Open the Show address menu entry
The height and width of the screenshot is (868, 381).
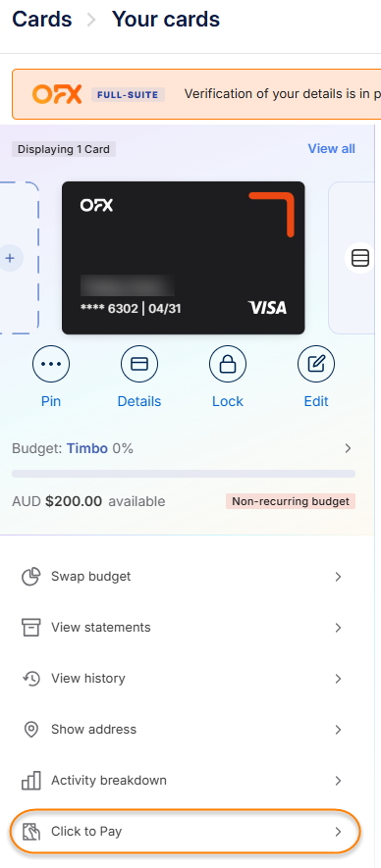pos(183,729)
